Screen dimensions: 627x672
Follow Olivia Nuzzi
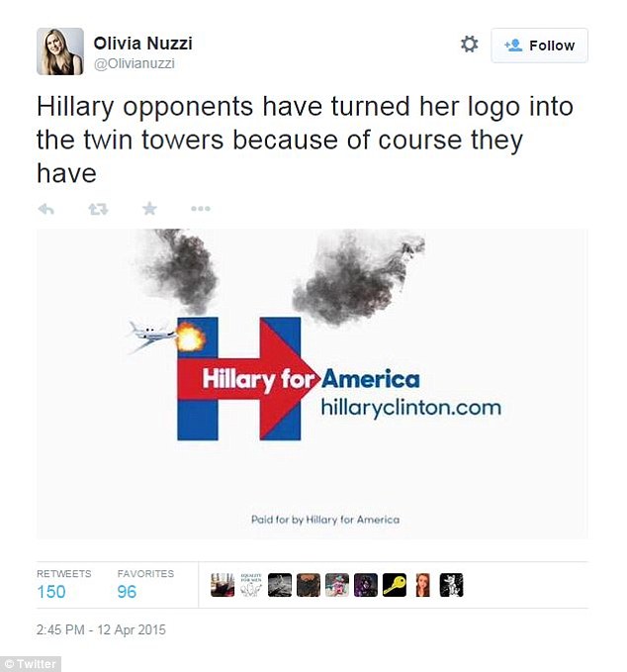pyautogui.click(x=539, y=46)
